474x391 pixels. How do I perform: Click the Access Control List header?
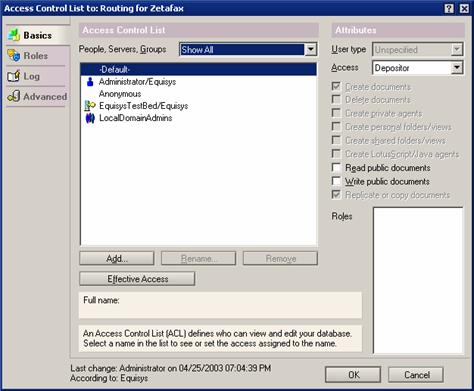point(199,30)
